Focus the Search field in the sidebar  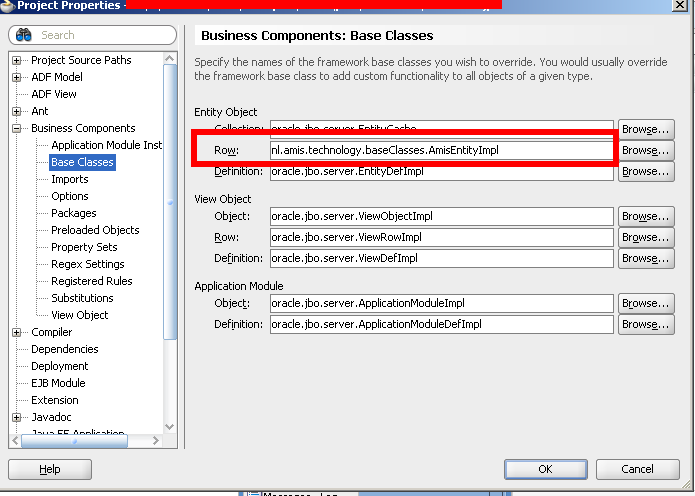point(93,35)
